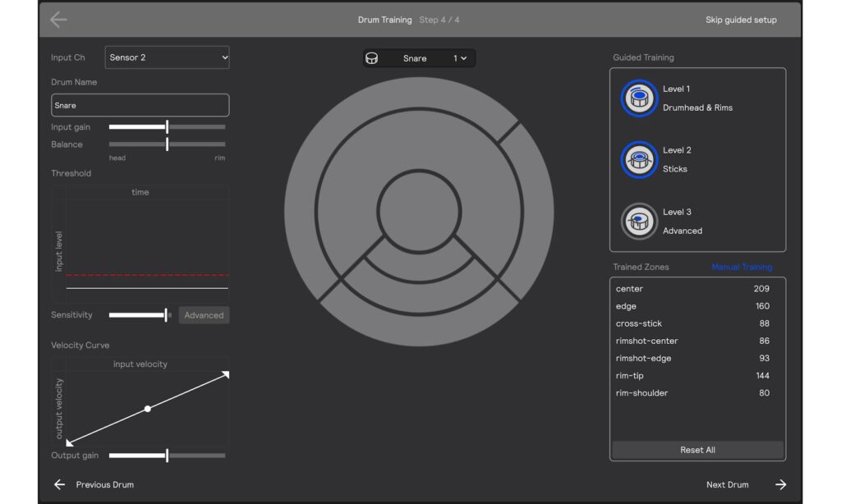Image resolution: width=841 pixels, height=504 pixels.
Task: Open the Snare drum number dropdown chevron
Action: click(x=463, y=58)
